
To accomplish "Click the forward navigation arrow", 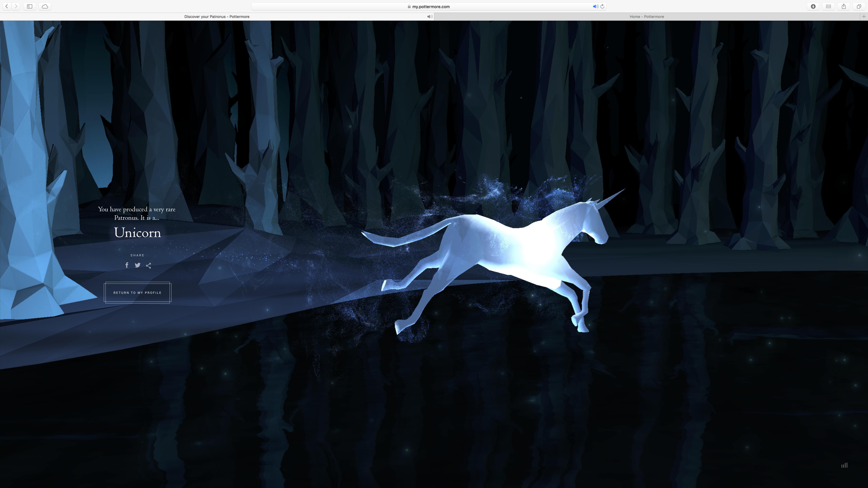I will (16, 6).
